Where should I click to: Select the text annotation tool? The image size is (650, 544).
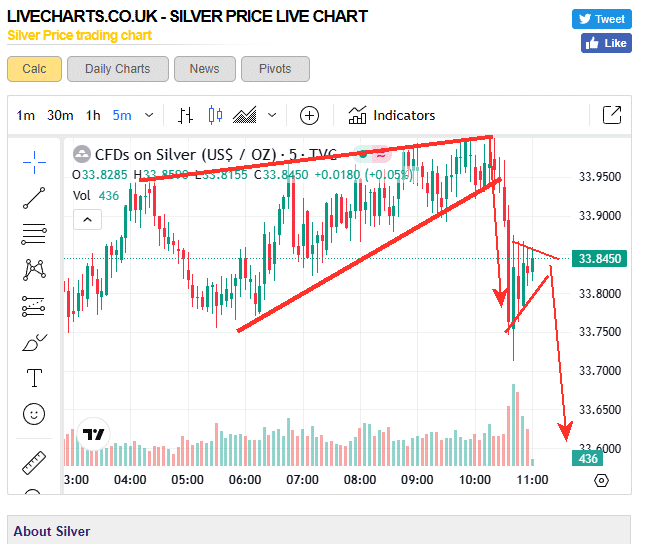pos(35,378)
